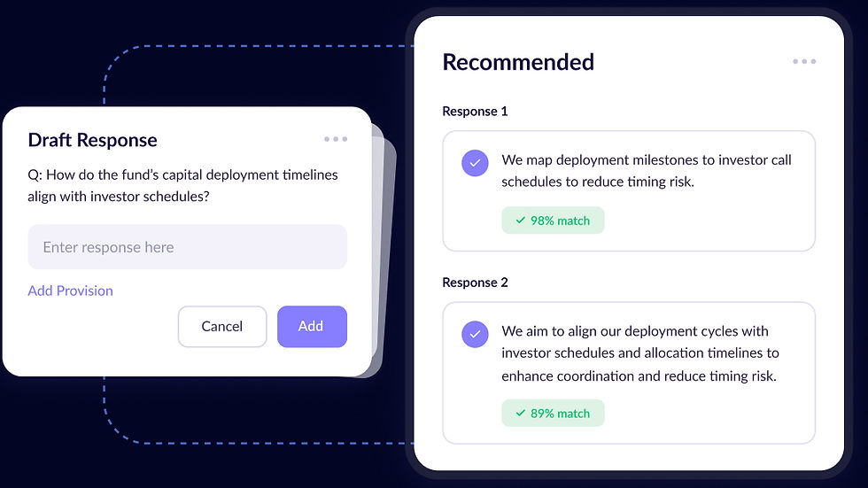Image resolution: width=868 pixels, height=488 pixels.
Task: Click the Recommended heading
Action: [518, 62]
